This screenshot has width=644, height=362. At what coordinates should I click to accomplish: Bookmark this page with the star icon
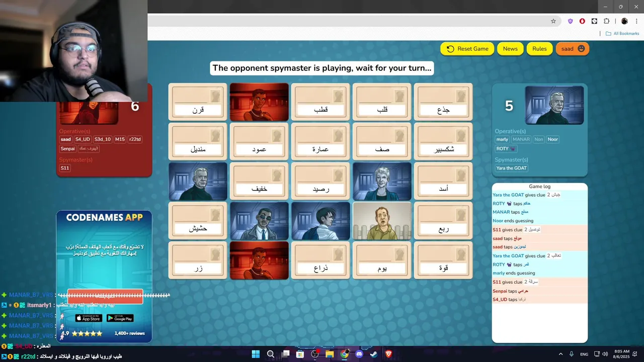click(x=553, y=21)
